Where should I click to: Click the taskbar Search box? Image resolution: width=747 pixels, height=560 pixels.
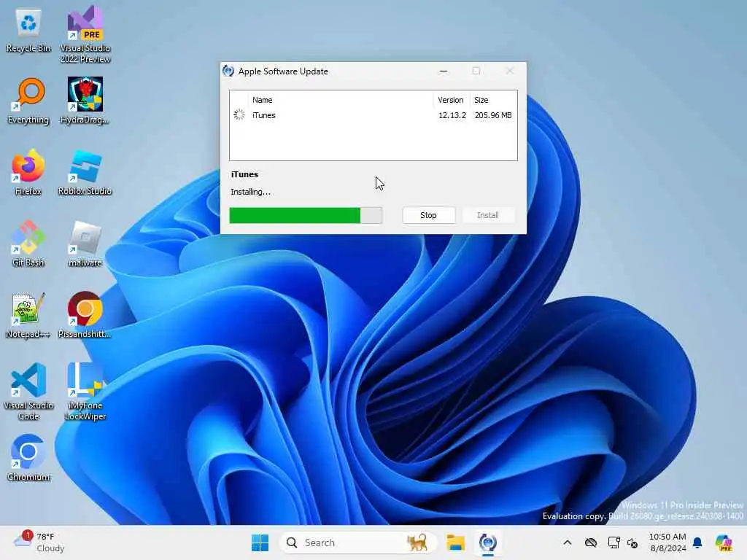click(x=357, y=542)
